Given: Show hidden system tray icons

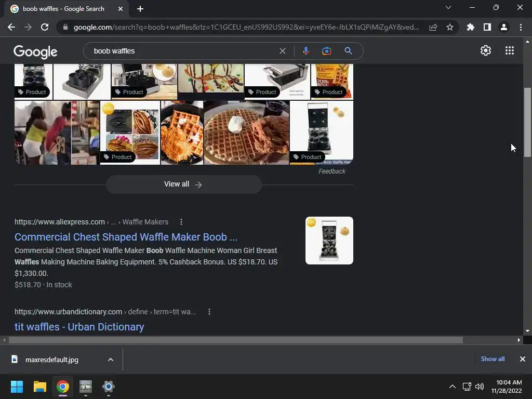Looking at the screenshot, I should [x=453, y=387].
